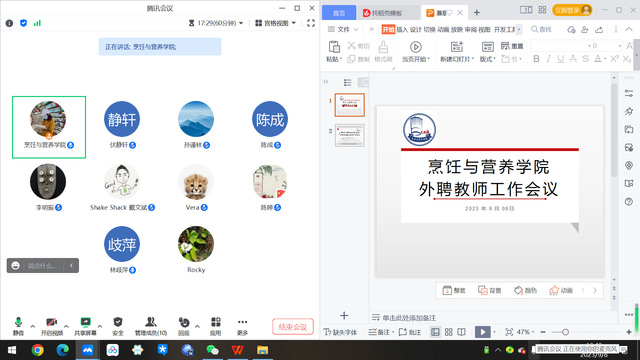Click the Color quick tool button
This screenshot has height=360, width=640.
525,290
